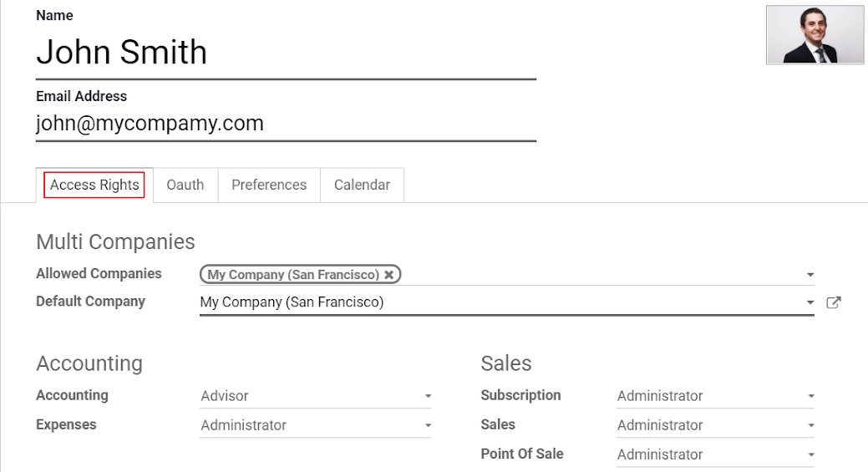Click the Administrator value for Expenses

[x=243, y=425]
